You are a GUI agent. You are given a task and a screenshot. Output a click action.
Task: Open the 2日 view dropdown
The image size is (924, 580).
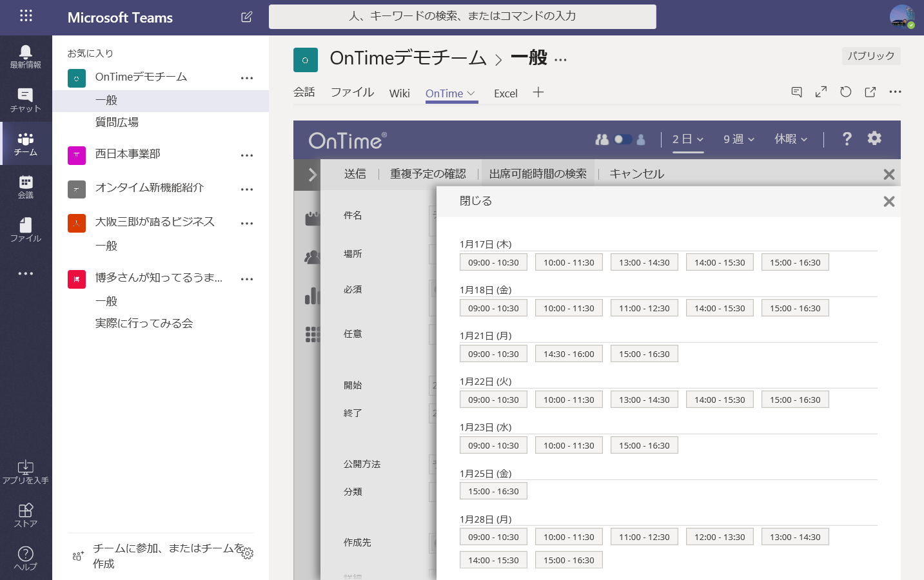pyautogui.click(x=688, y=139)
